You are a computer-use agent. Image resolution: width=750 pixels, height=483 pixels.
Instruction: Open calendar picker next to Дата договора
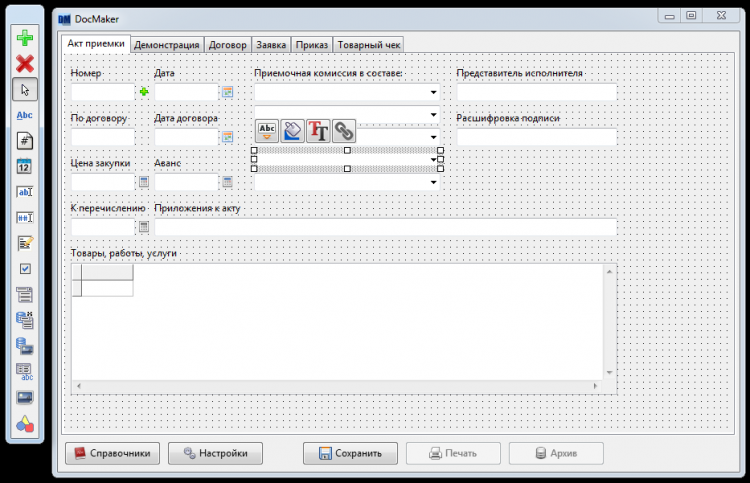click(x=228, y=137)
